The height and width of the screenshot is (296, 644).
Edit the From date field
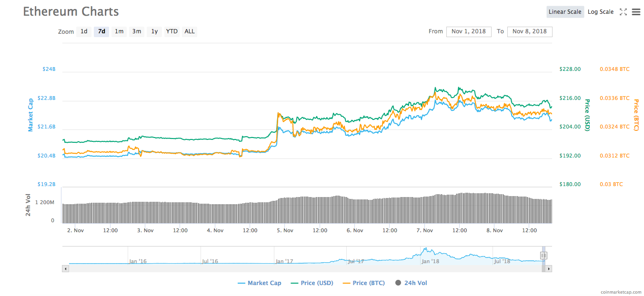[x=469, y=31]
